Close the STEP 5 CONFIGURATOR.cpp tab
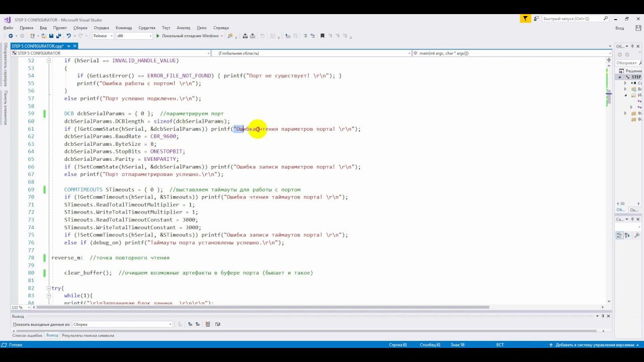Screen dimensions: 644x362 tap(75, 46)
